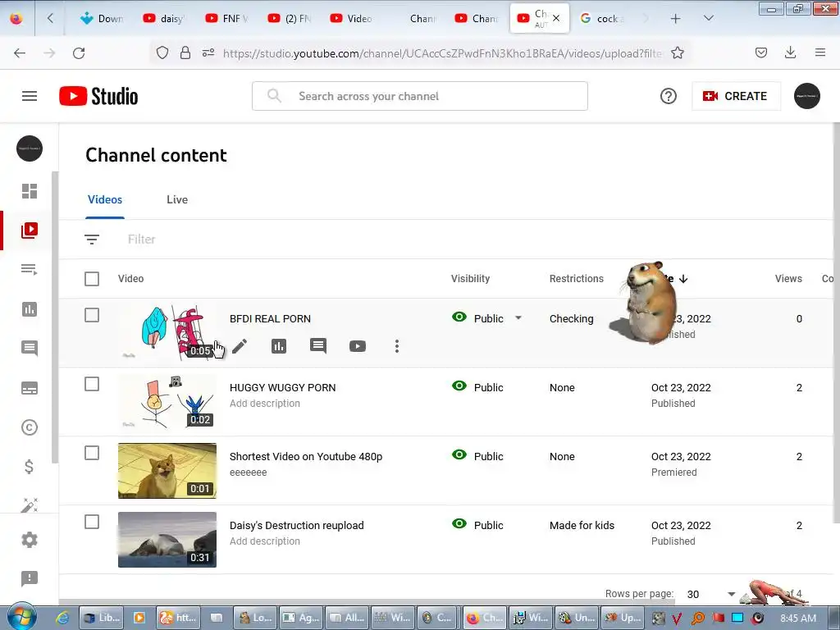Open Analytics icon on the hovered video row

tap(279, 346)
